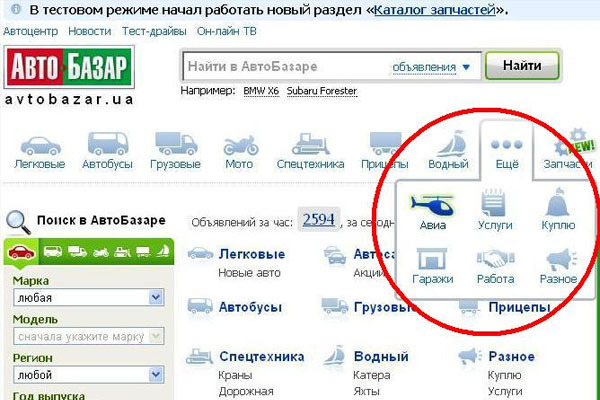Click the Авиа helicopter icon

click(433, 205)
